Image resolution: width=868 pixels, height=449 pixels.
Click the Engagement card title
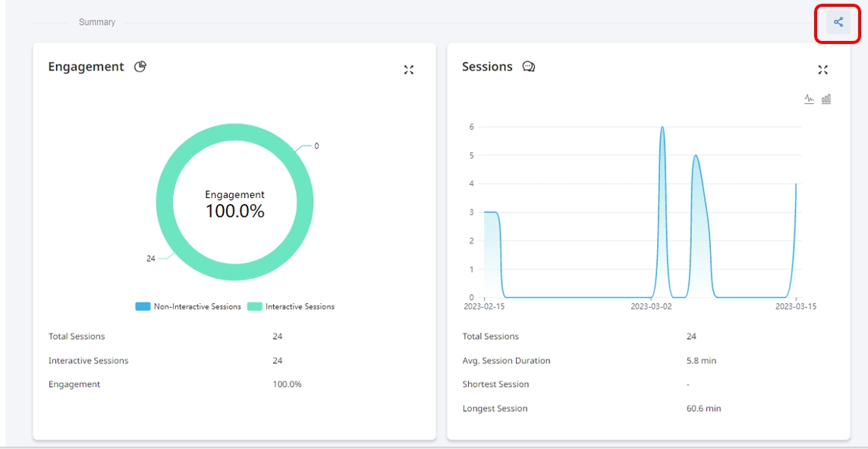tap(86, 67)
